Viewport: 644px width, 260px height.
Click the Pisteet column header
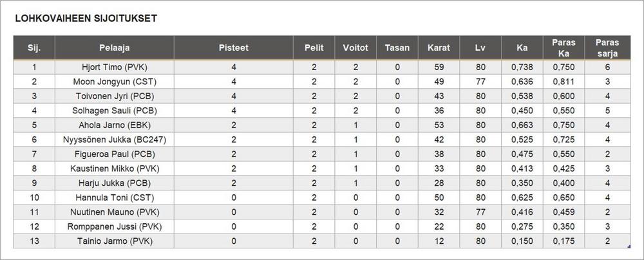pos(233,48)
